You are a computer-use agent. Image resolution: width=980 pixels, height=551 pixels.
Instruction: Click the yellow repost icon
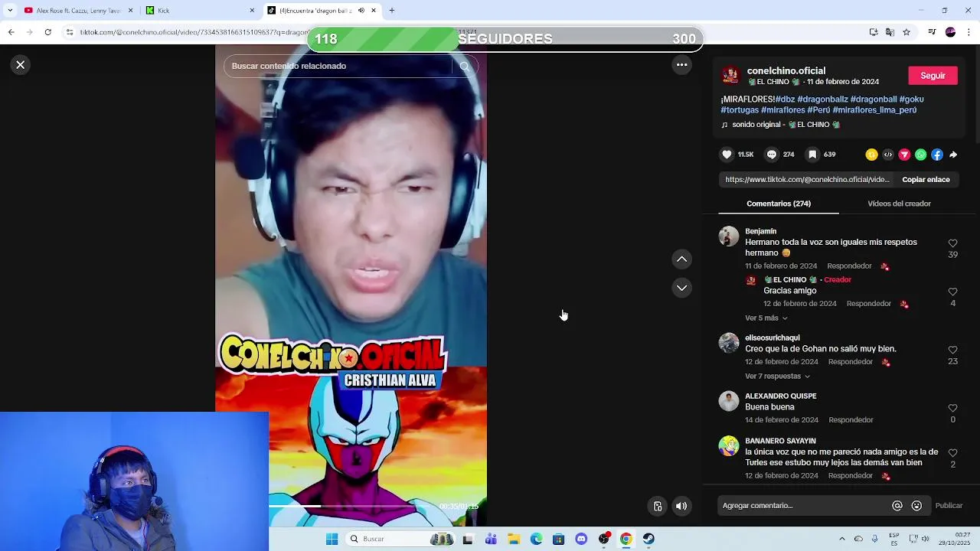[x=871, y=155]
